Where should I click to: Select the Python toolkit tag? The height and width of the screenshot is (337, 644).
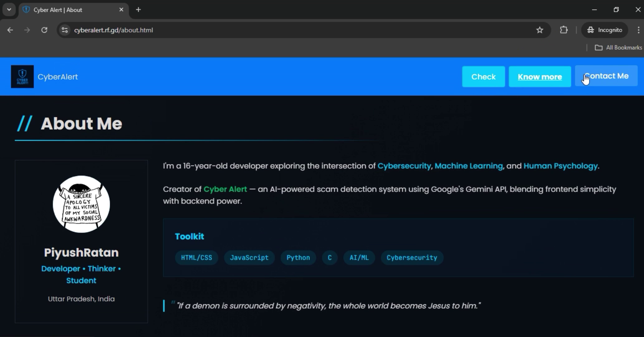click(x=298, y=258)
